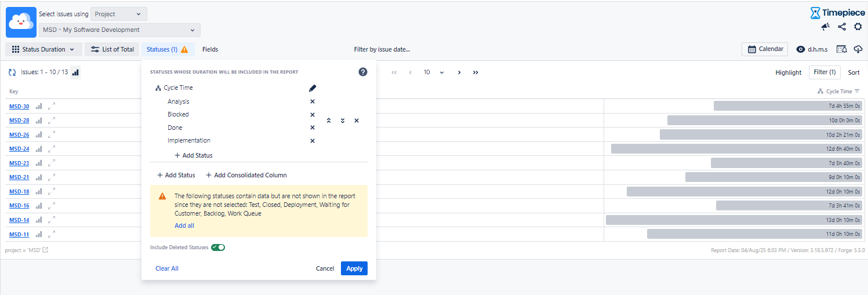The image size is (868, 295).
Task: Open issue MSD-23 link
Action: coord(19,163)
